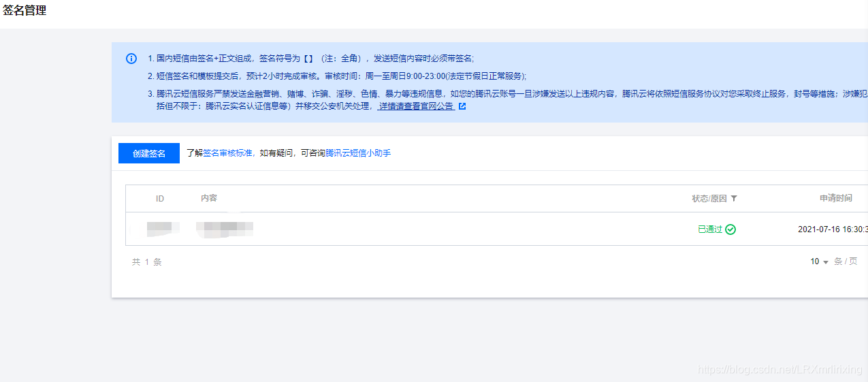The height and width of the screenshot is (382, 868).
Task: Open the 10 条/页 page size dropdown
Action: pos(819,261)
